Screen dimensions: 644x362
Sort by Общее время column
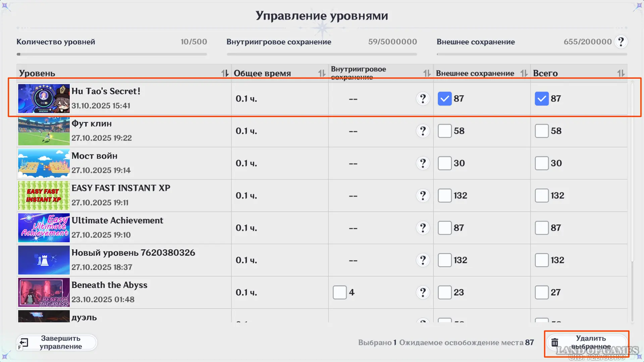coord(322,73)
